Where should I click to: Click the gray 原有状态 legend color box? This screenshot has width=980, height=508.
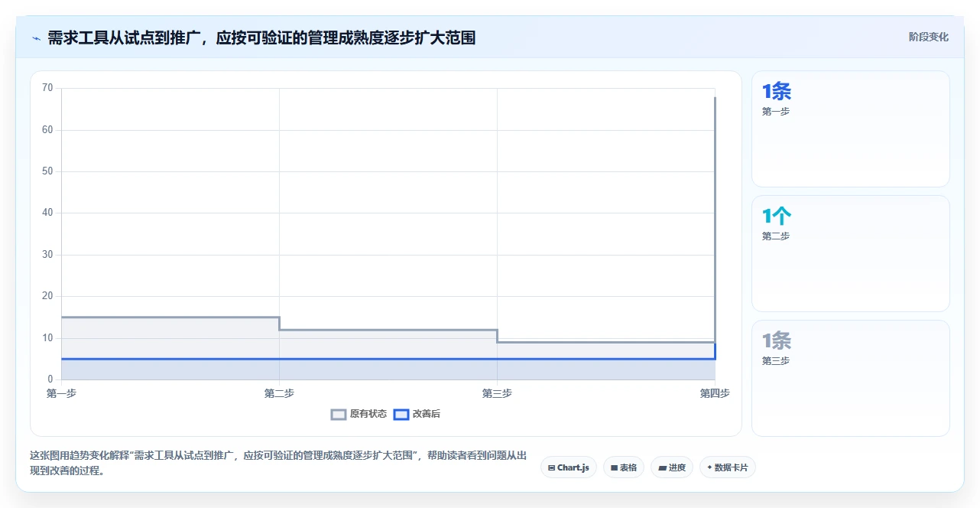click(x=339, y=414)
